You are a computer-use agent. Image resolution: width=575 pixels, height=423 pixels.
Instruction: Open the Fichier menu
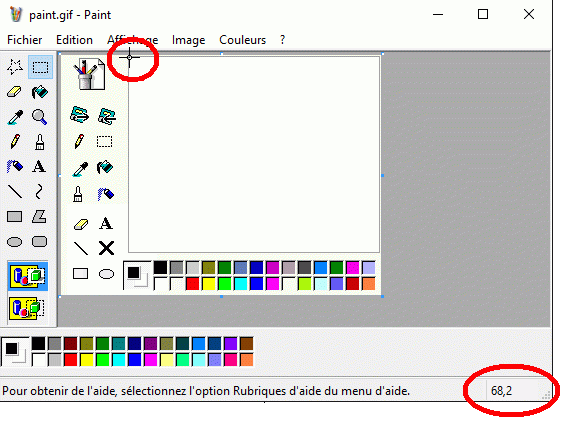[25, 40]
